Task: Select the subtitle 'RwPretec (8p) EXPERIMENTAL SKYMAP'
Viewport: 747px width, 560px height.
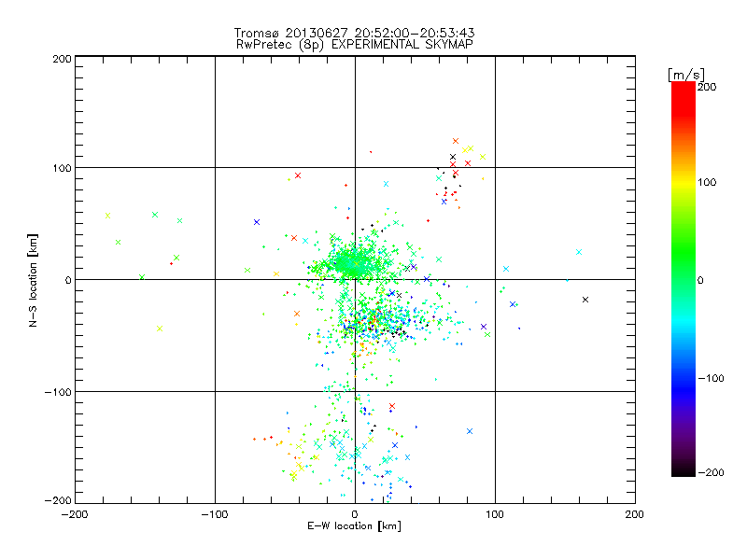Action: [x=355, y=45]
